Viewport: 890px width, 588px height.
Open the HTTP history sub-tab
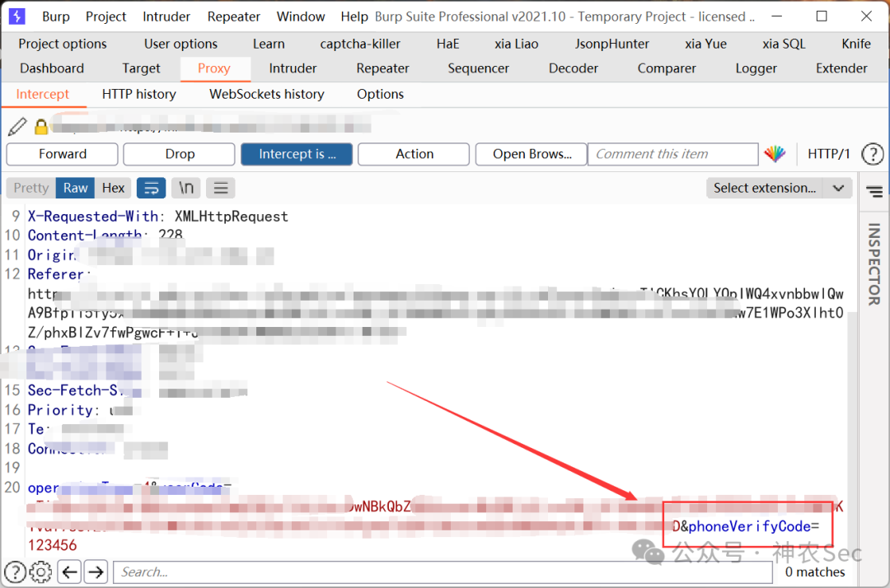[x=139, y=94]
